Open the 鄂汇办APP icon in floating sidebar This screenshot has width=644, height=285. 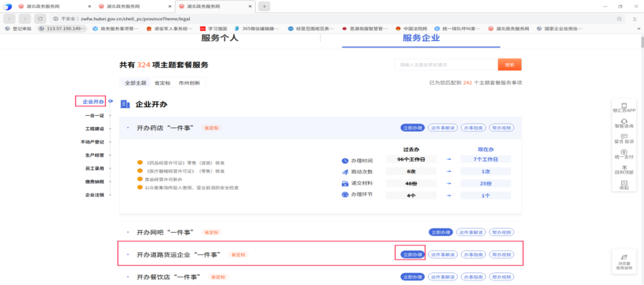coord(624,106)
